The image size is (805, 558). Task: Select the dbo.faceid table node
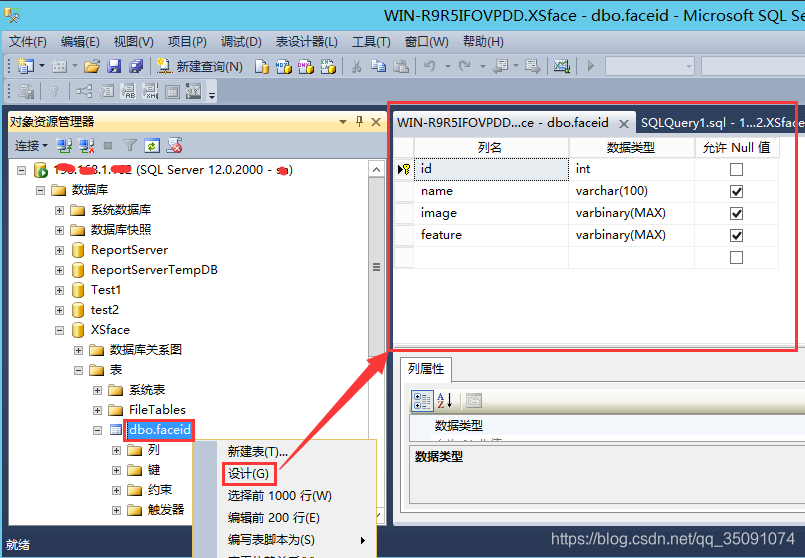click(x=160, y=430)
